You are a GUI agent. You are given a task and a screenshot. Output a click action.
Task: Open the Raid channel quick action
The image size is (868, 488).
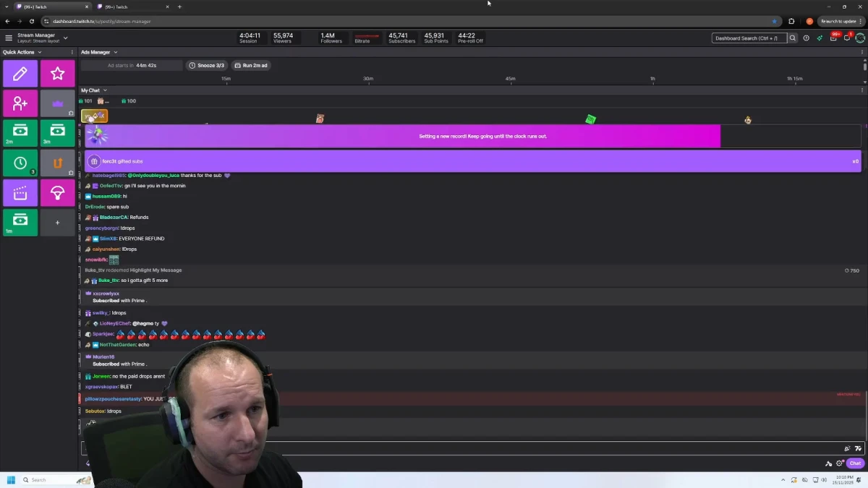point(57,163)
